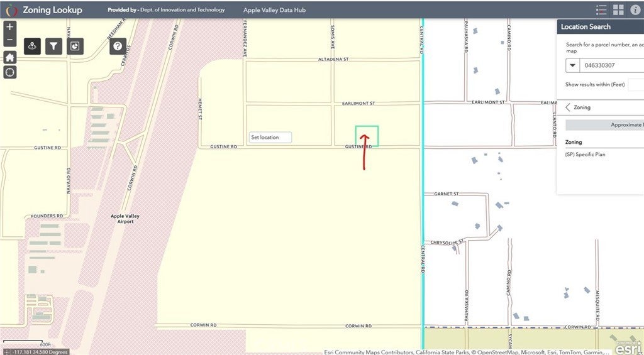
Task: Zoom in on the map
Action: 10,27
